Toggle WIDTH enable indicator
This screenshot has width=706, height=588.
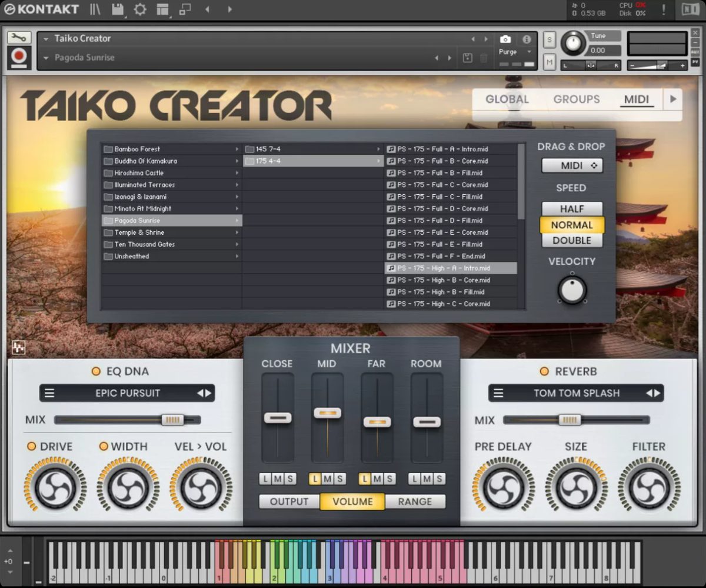pyautogui.click(x=104, y=447)
